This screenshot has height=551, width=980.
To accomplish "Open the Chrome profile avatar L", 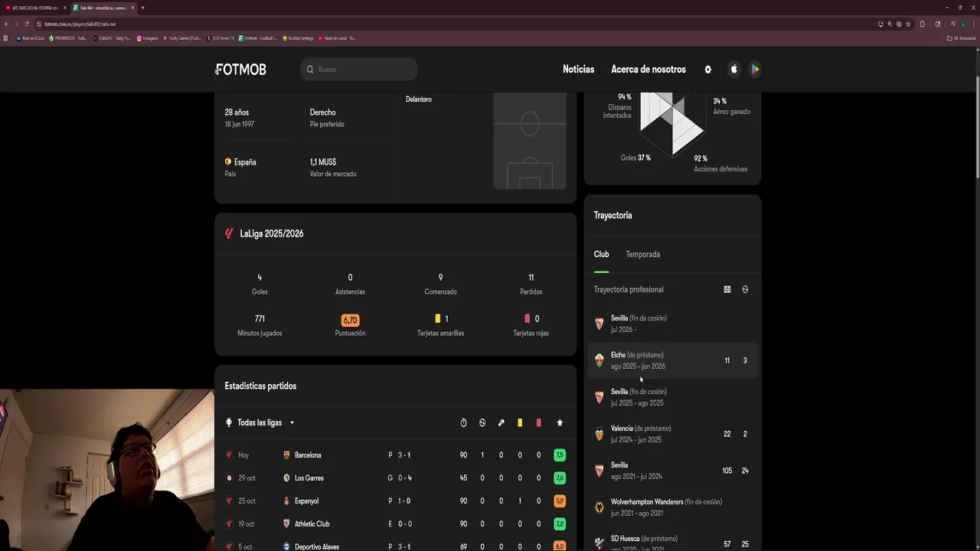I will click(964, 24).
